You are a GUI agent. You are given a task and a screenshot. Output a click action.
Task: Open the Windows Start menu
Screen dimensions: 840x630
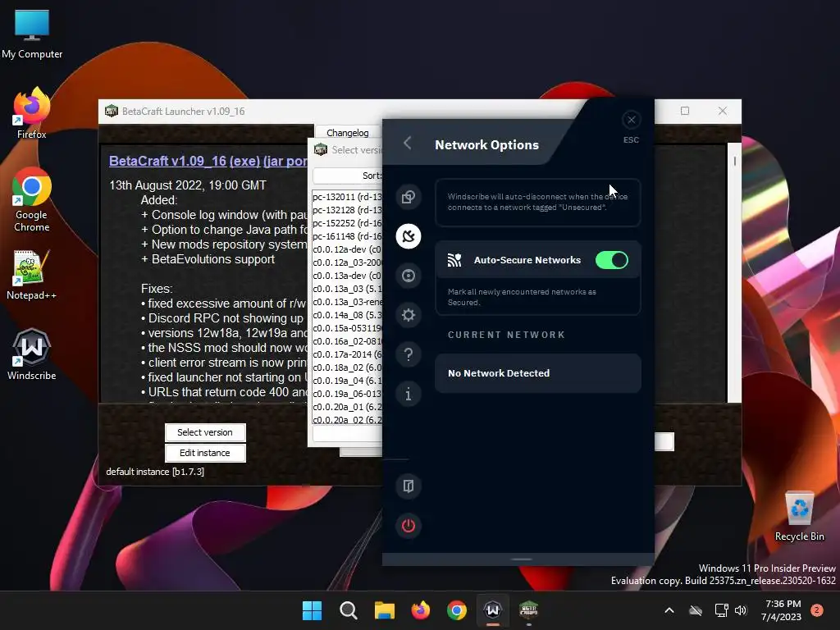[312, 610]
